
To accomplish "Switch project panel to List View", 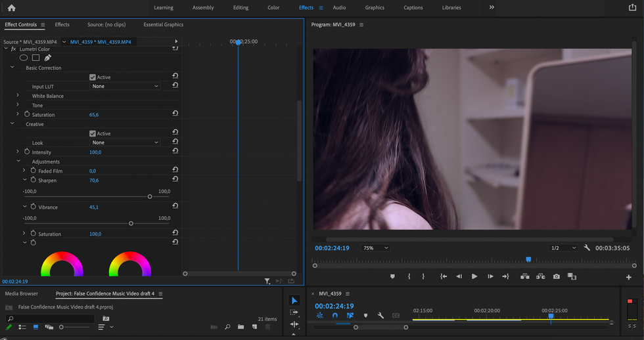I will pyautogui.click(x=22, y=328).
